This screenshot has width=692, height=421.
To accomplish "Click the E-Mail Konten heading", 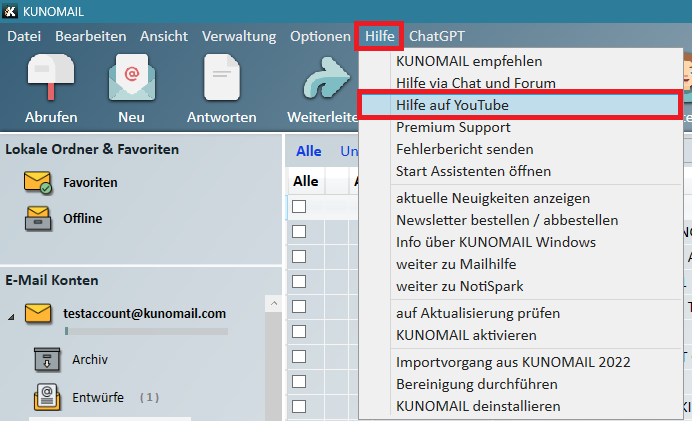I will (52, 281).
